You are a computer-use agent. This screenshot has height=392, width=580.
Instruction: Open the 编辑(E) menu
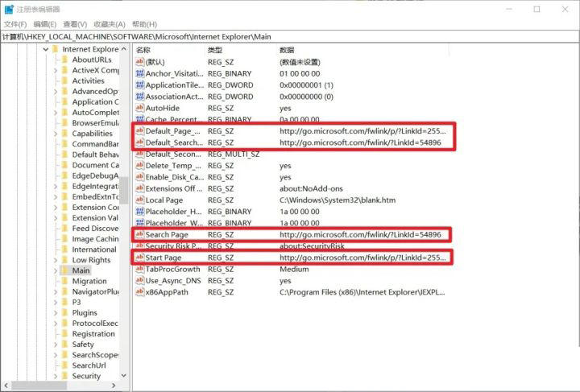[x=45, y=24]
